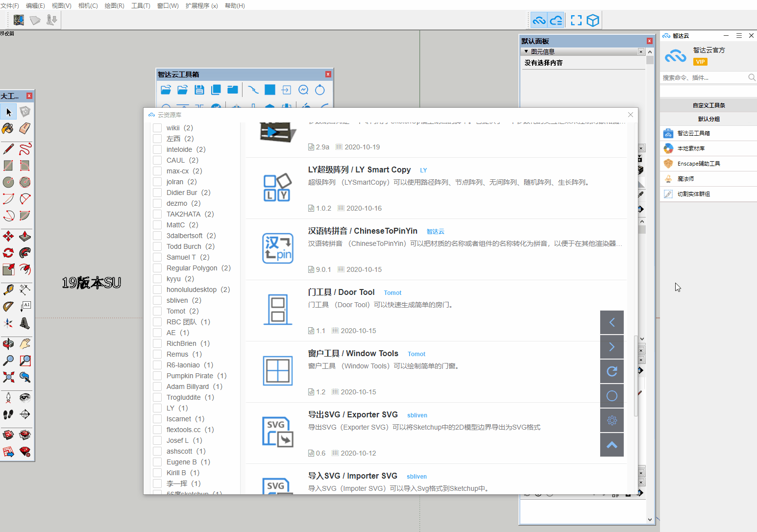Open the LY超级阵列 / LY Smart Copy plugin
The image size is (757, 532).
point(359,169)
